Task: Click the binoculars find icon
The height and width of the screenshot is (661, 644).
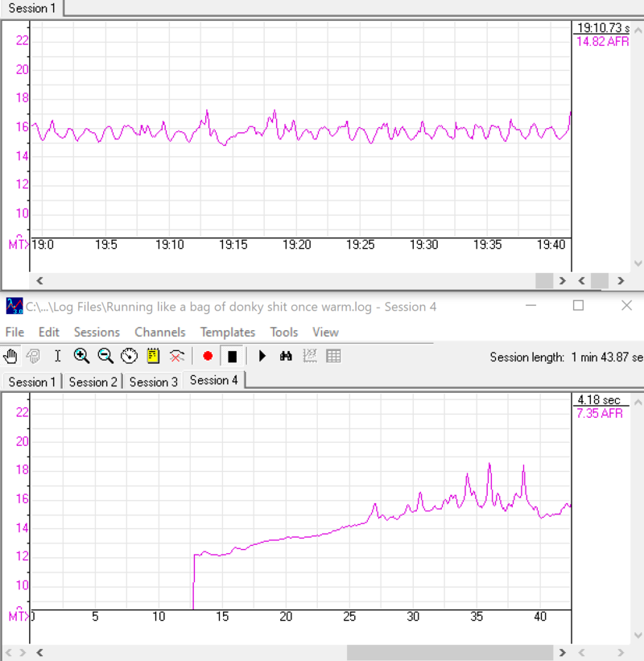Action: click(286, 356)
